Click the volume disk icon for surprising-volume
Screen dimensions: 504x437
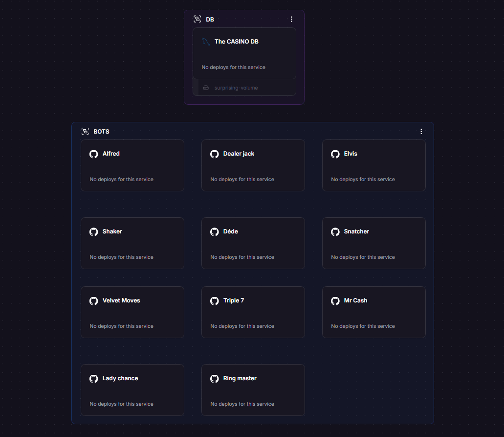point(206,88)
